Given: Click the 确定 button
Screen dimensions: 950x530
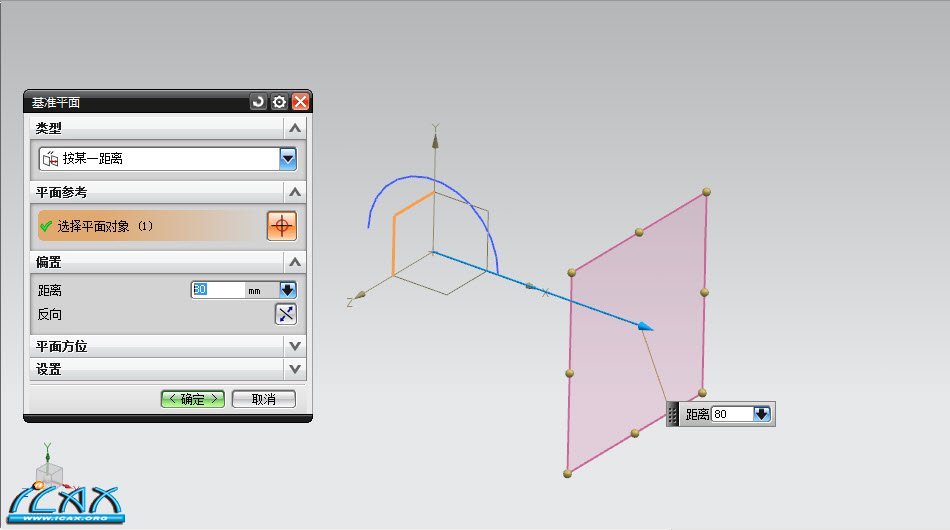Looking at the screenshot, I should pos(193,399).
